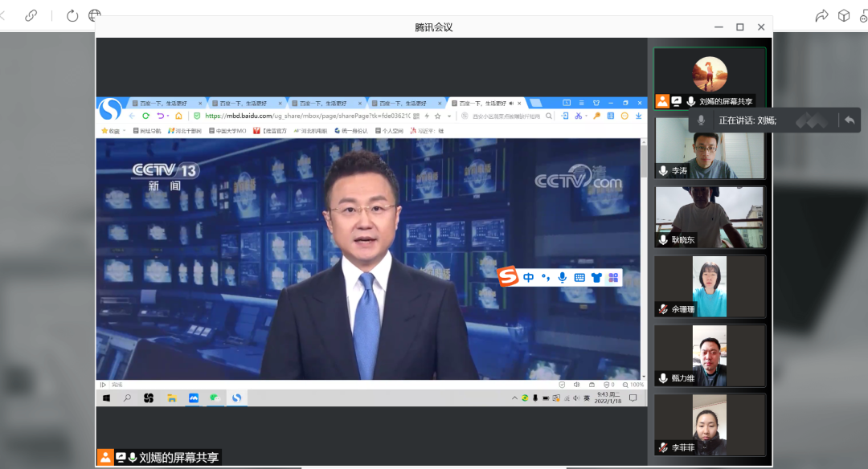The image size is (868, 469).
Task: Select 刘嫣的屏幕共享 participant thumbnail
Action: 710,78
